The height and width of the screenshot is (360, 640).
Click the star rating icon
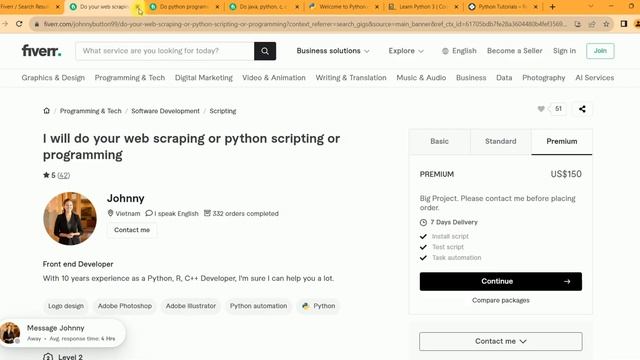pyautogui.click(x=46, y=175)
